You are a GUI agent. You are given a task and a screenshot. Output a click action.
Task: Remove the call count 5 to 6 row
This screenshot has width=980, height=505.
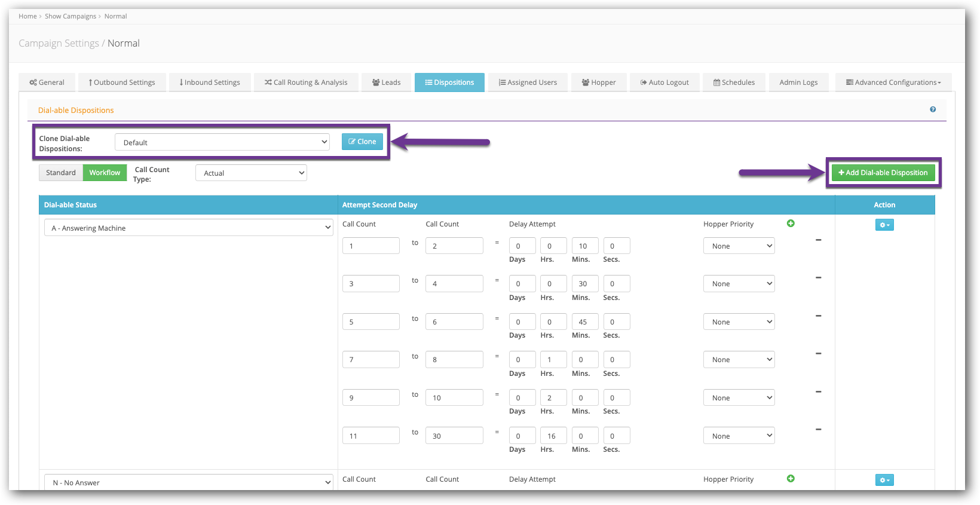(819, 316)
